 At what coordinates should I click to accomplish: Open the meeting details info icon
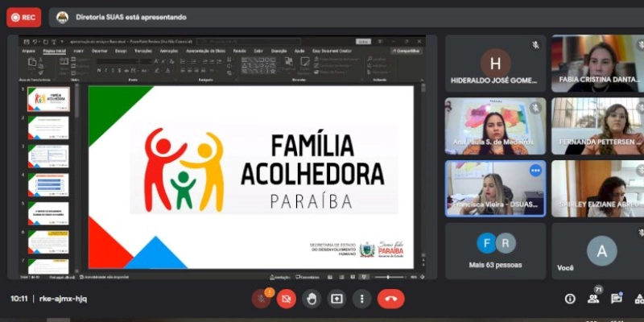(x=570, y=299)
